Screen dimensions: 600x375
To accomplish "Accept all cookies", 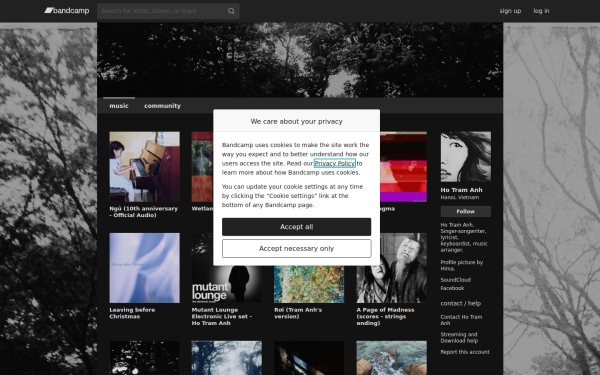I will (297, 227).
